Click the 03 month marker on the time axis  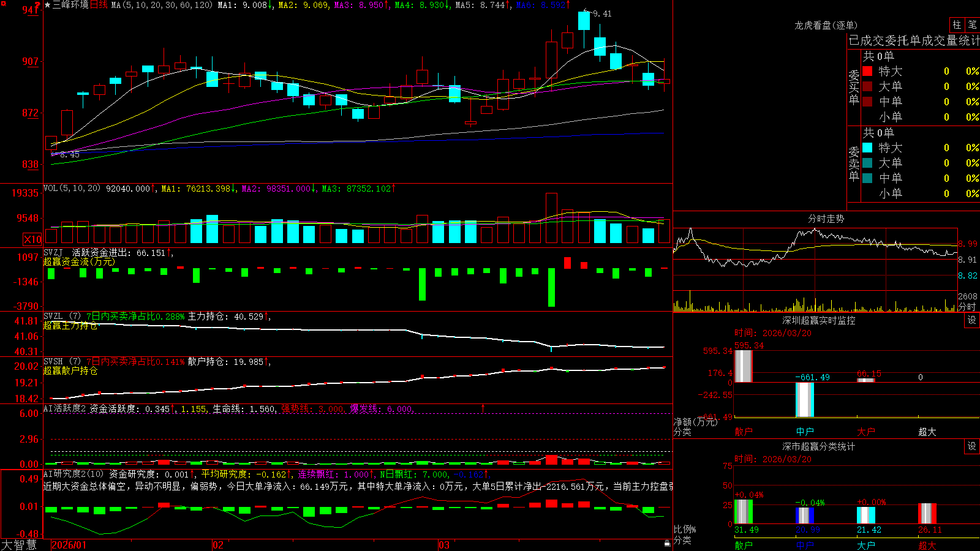(444, 545)
